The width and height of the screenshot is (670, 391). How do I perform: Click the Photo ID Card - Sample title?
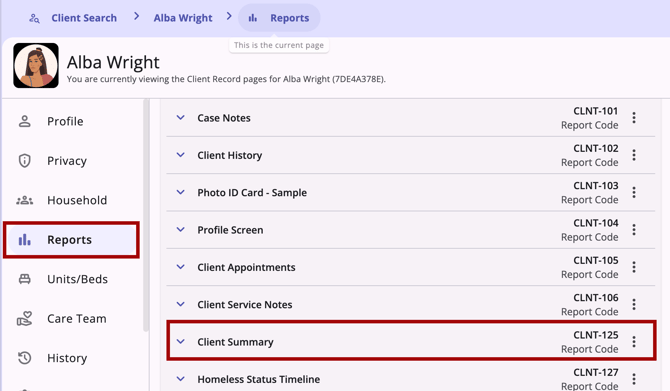[252, 193]
